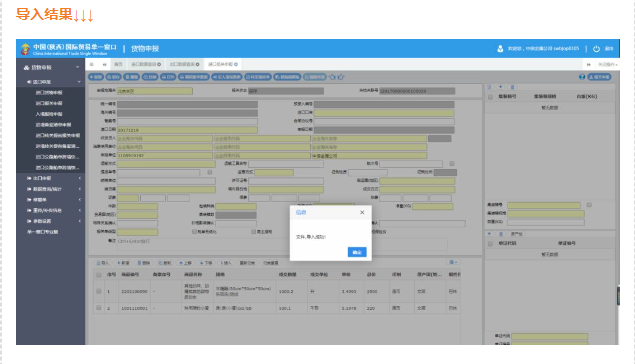
Task: Close the information dialog with X
Action: (x=362, y=212)
